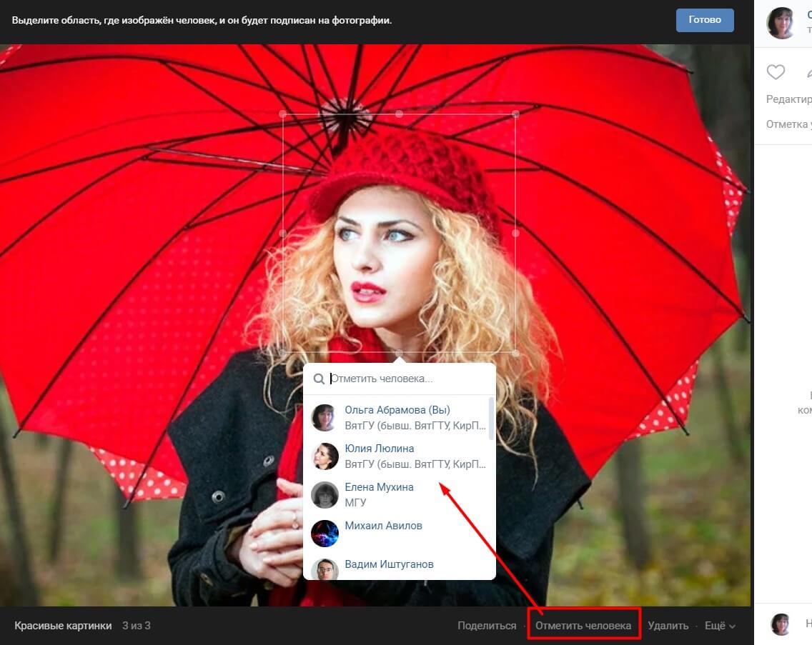Click the magnifier icon in tag search
Screen dimensions: 812x645
pos(319,379)
